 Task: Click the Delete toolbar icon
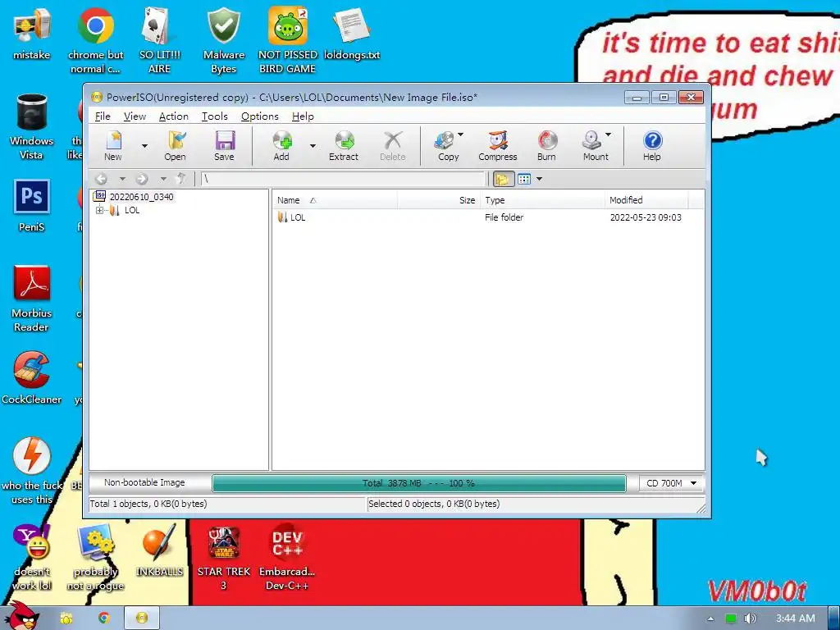pos(393,146)
